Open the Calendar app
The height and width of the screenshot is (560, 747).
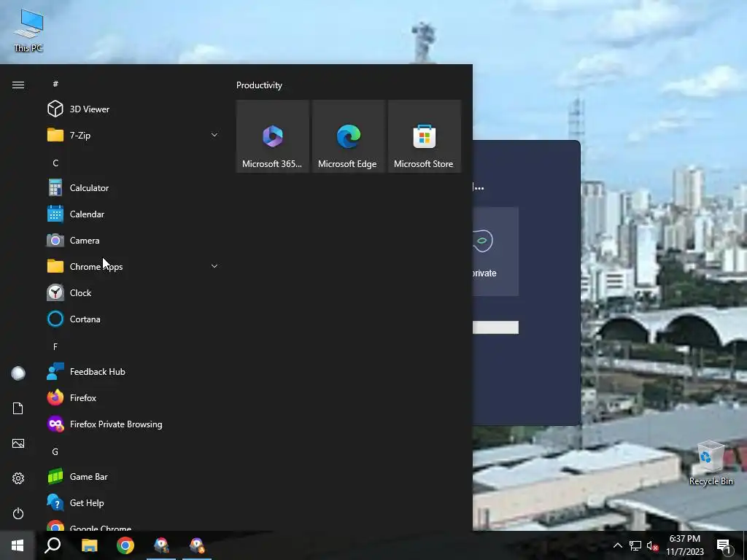(133, 214)
